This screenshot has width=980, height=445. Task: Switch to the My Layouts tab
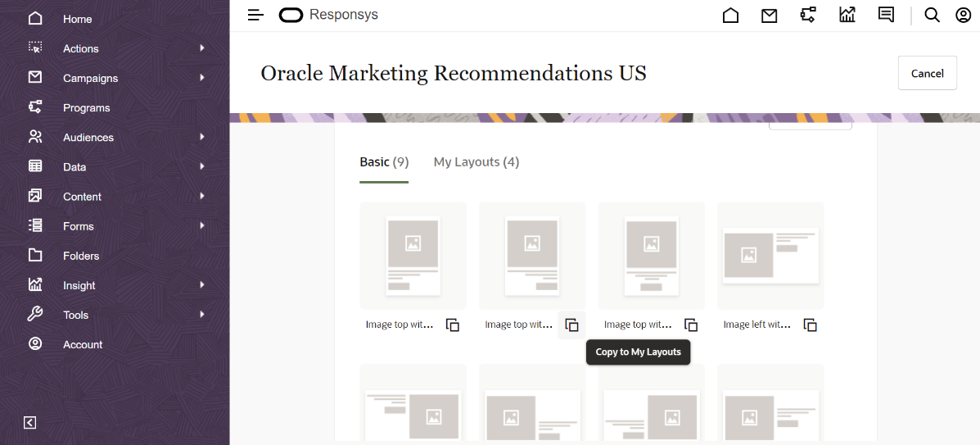476,162
